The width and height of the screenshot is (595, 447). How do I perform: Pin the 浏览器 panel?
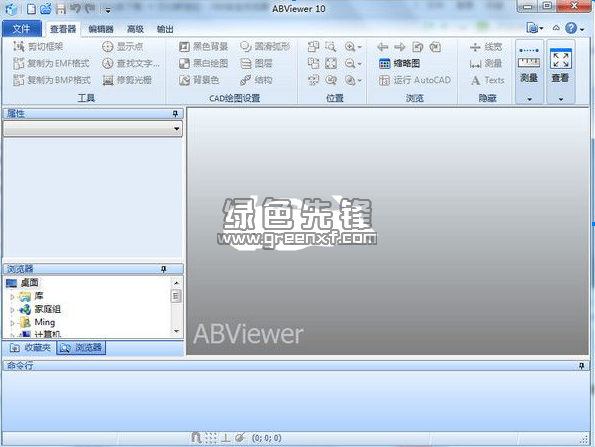[x=164, y=269]
